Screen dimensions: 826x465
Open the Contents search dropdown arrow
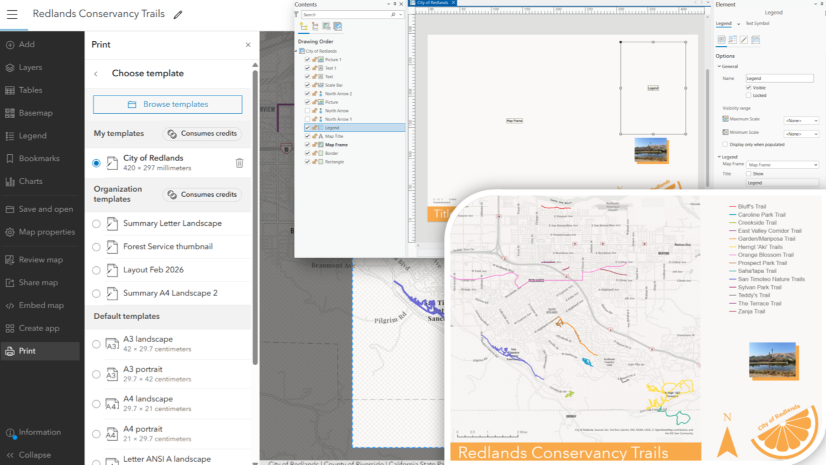[x=401, y=15]
